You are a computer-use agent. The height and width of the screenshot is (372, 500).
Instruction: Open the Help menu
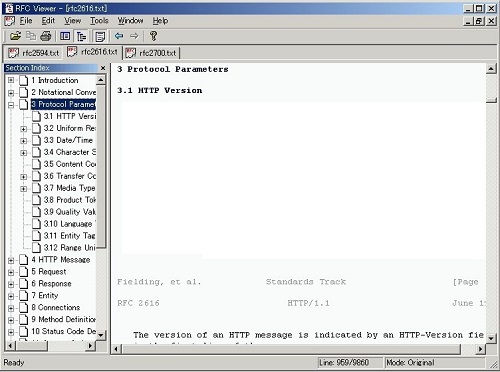160,21
